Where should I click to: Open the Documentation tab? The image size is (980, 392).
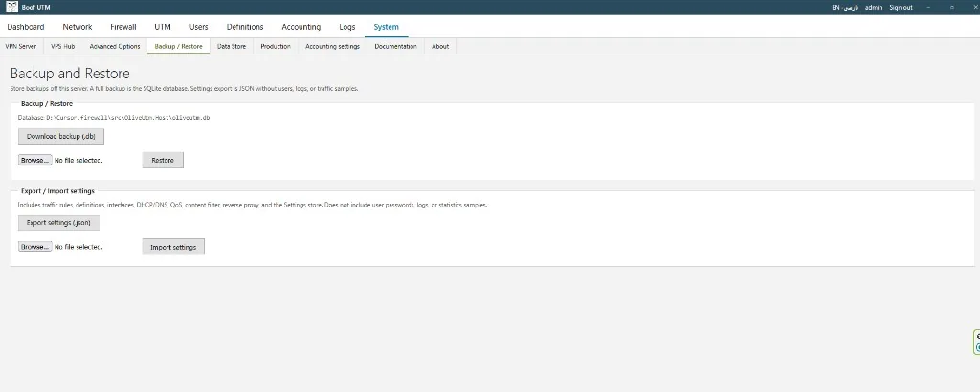pos(395,46)
